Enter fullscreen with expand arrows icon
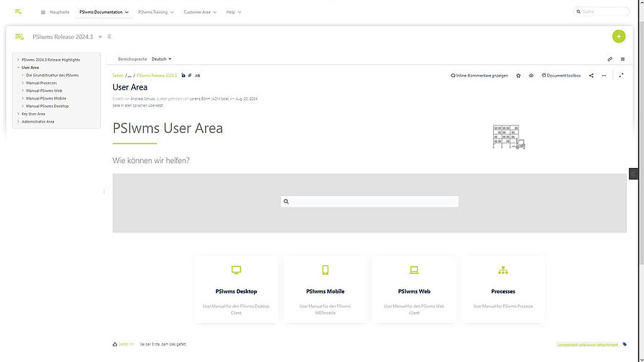644x362 pixels. click(x=621, y=76)
